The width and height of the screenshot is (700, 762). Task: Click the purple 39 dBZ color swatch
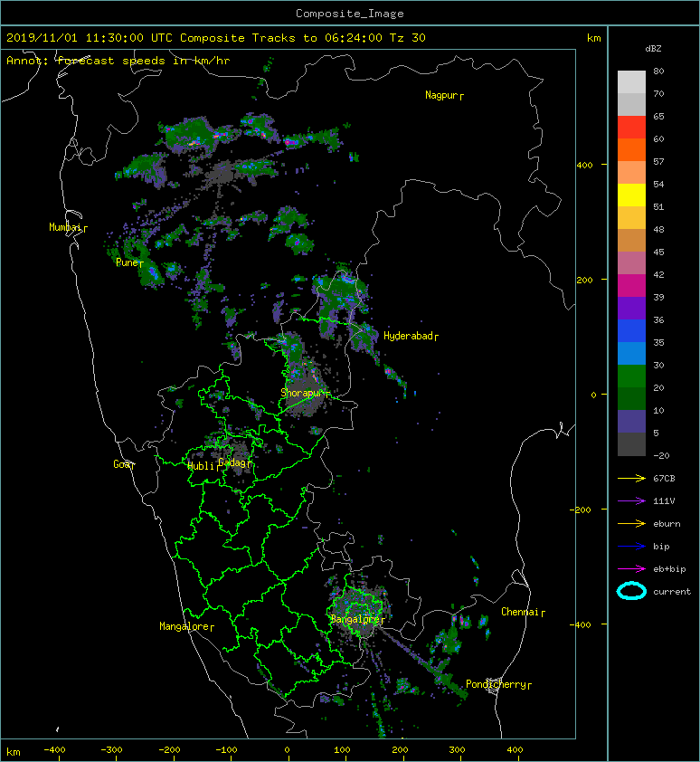[631, 308]
